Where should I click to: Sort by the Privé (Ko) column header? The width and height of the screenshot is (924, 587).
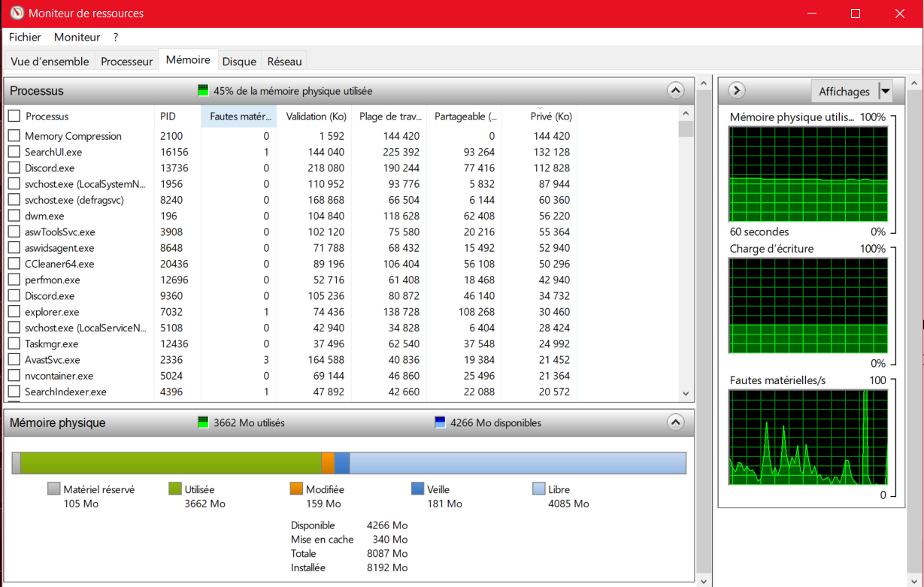click(551, 116)
